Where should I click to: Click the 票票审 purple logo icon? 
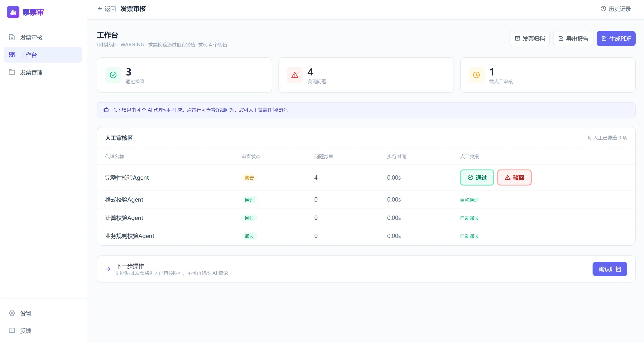(13, 12)
